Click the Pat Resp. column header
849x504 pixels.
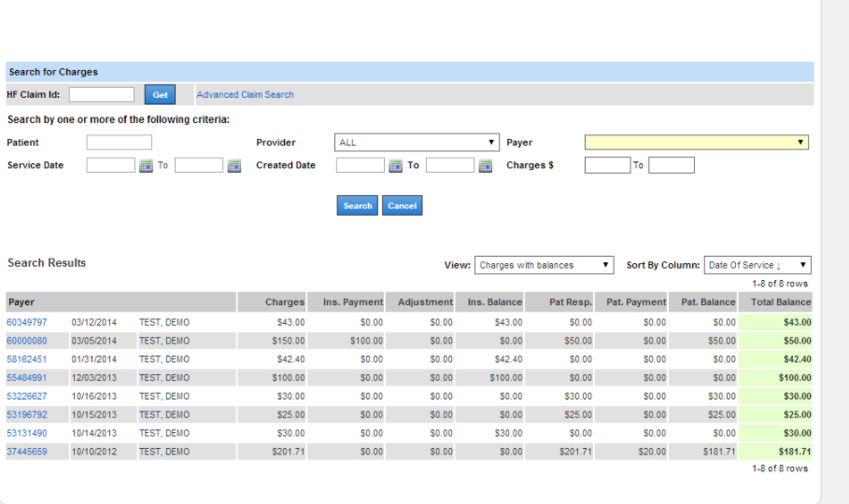(559, 302)
